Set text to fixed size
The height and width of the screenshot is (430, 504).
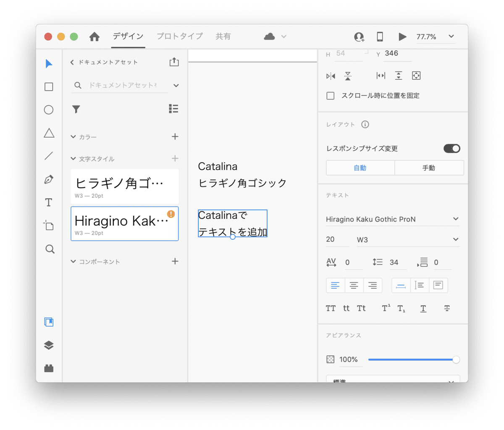coord(438,286)
